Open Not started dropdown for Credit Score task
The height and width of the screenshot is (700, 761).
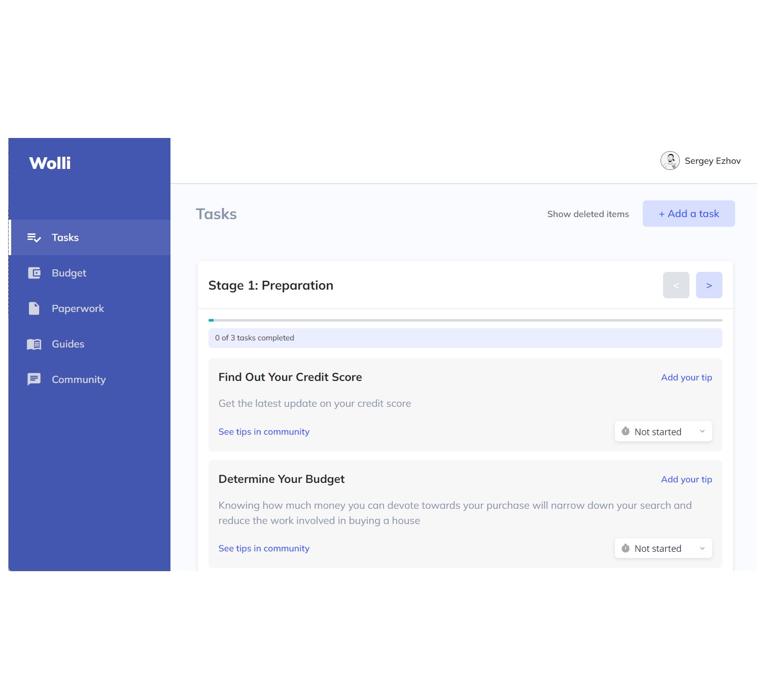click(x=663, y=432)
